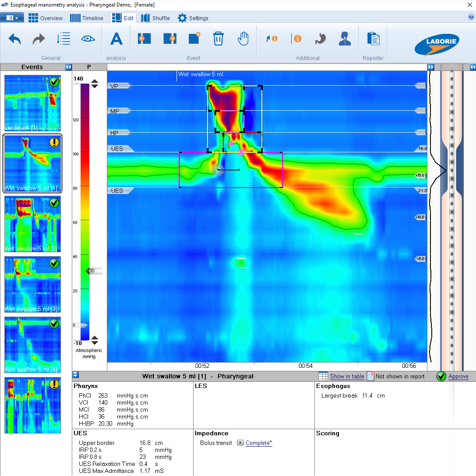Increase upper pressure scale limit arrow
Screen dimensions: 476x476
[95, 81]
